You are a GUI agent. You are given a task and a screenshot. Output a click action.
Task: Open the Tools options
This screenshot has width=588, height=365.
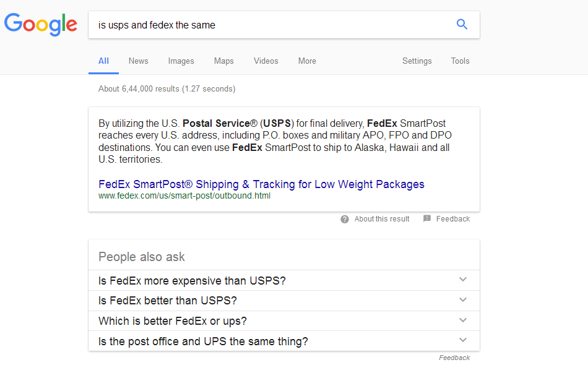coord(460,61)
